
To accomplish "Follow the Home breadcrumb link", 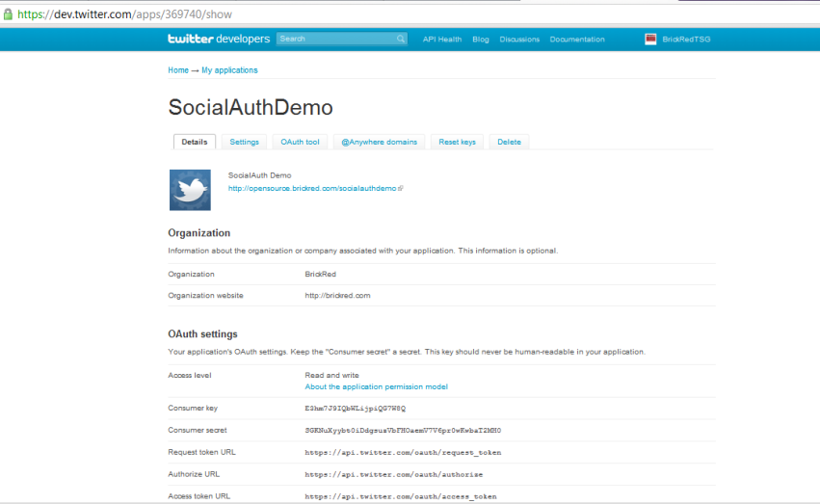I will click(x=178, y=70).
